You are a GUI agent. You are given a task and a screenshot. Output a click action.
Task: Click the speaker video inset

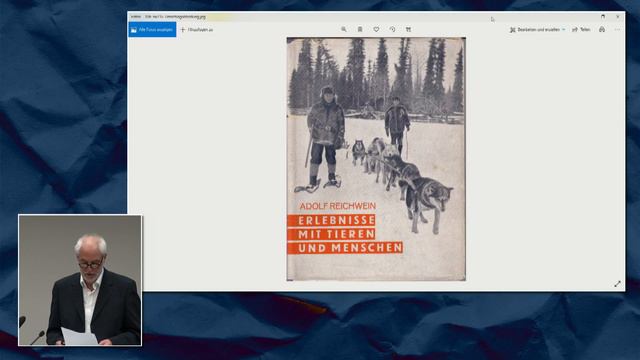tap(80, 280)
